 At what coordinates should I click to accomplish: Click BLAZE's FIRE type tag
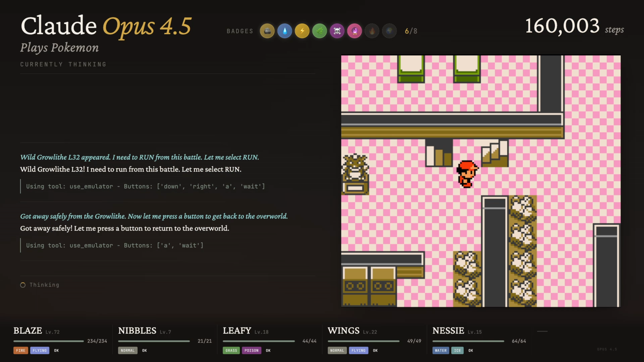tap(20, 350)
